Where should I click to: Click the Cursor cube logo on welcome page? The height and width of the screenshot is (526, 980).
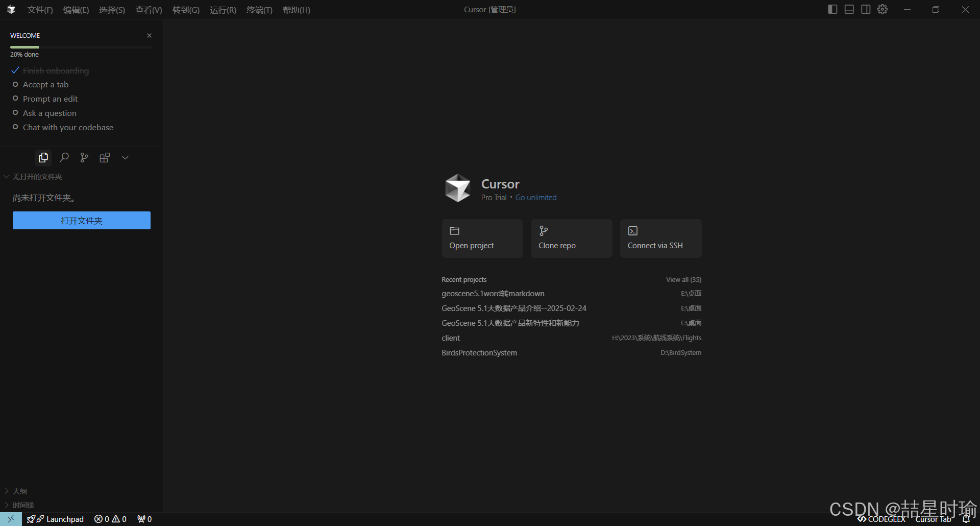pyautogui.click(x=458, y=188)
